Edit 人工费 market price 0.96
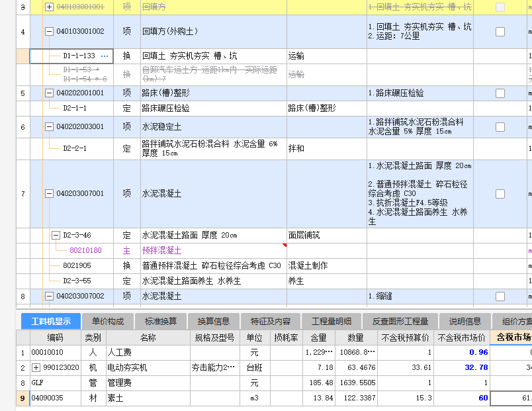532x411 pixels. click(462, 353)
